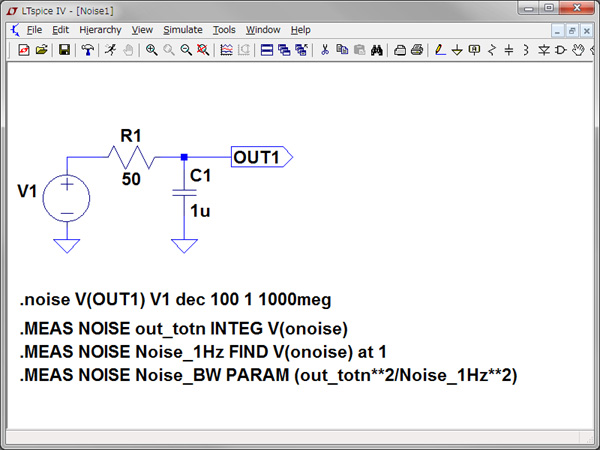Click the Find binoculars icon
The image size is (600, 450).
[377, 50]
